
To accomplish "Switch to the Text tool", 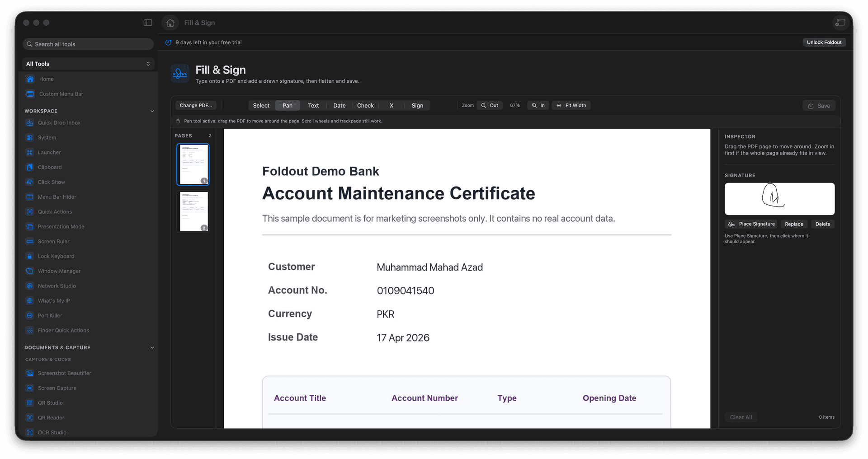I will click(313, 106).
